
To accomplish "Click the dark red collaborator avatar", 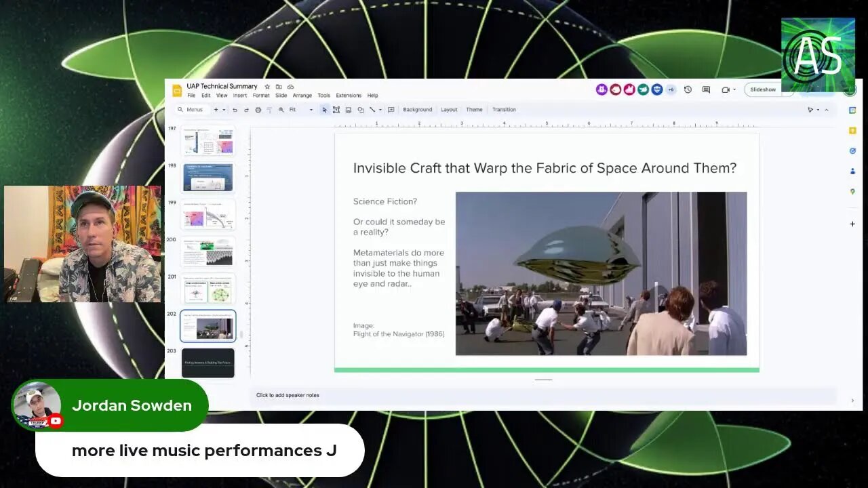I will click(616, 89).
